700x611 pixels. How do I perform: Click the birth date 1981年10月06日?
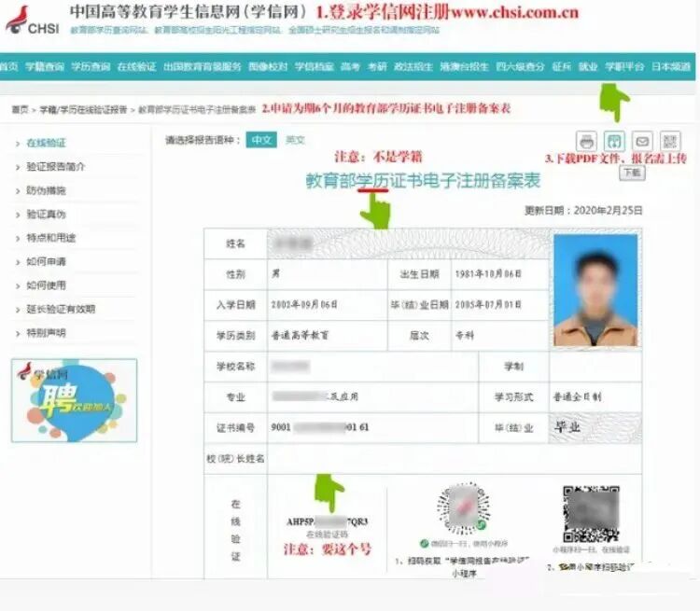488,274
